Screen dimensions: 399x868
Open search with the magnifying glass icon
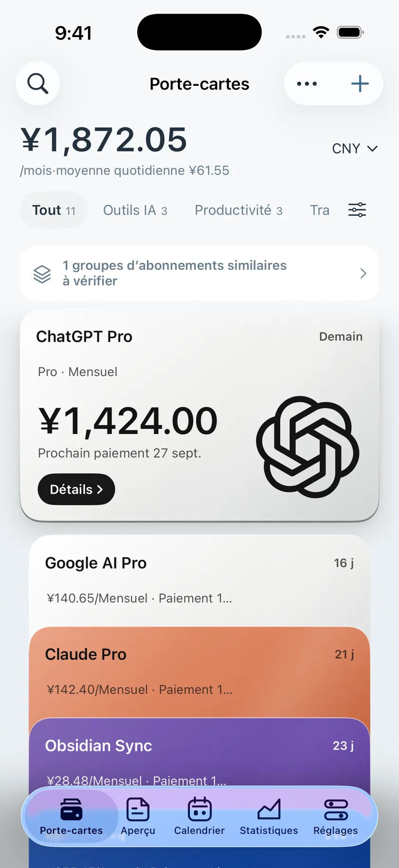[x=38, y=84]
